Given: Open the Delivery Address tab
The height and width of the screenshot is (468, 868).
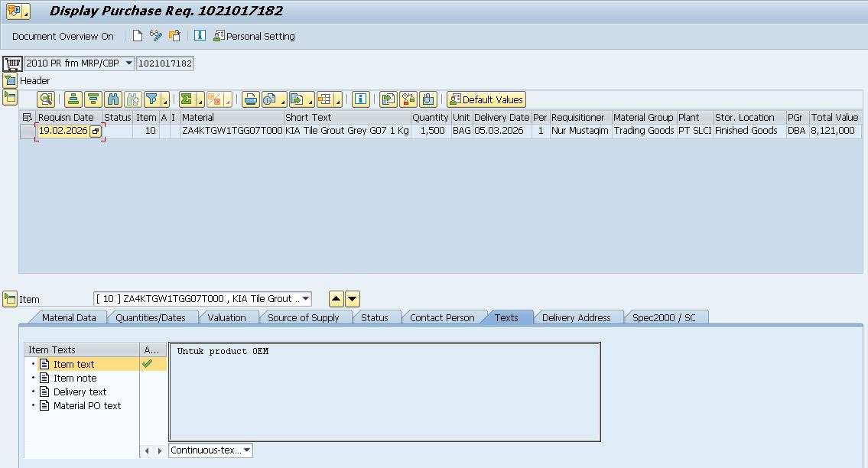Looking at the screenshot, I should pyautogui.click(x=576, y=317).
